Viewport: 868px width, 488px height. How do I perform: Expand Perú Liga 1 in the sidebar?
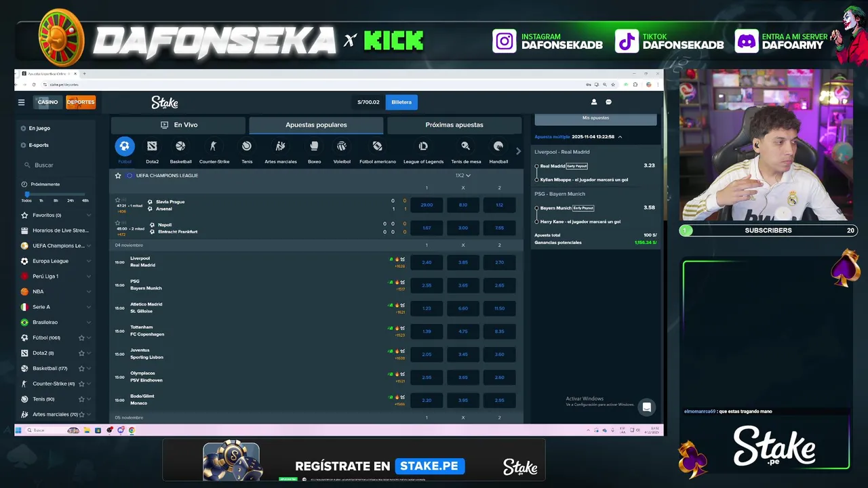click(x=89, y=277)
